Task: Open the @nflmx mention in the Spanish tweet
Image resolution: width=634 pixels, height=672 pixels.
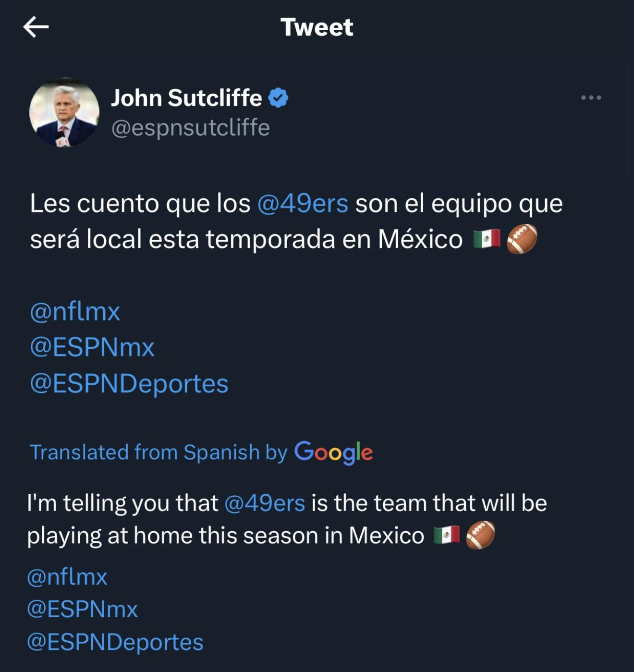Action: 75,312
